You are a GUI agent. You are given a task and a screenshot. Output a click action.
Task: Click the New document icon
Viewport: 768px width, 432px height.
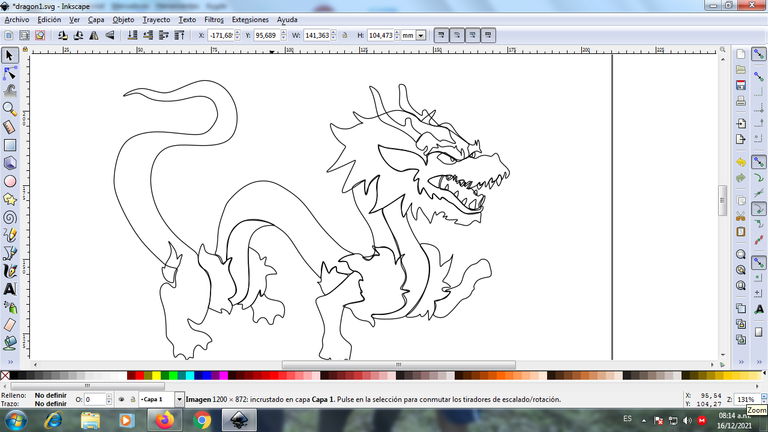(741, 54)
